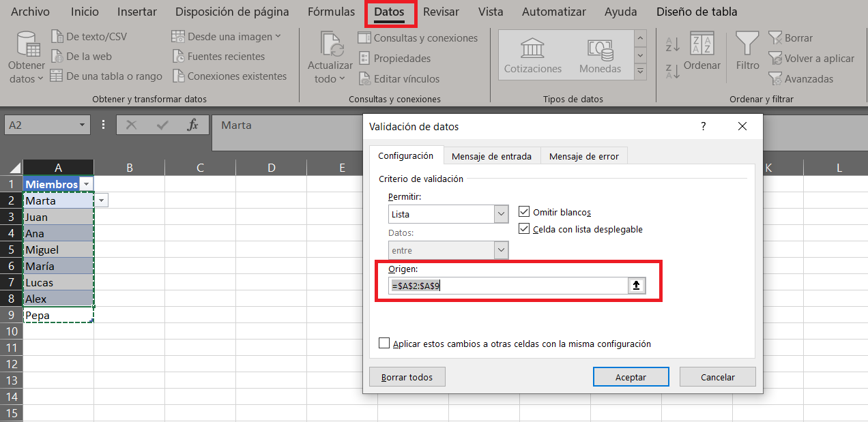Click the Insert function fx icon

(193, 125)
